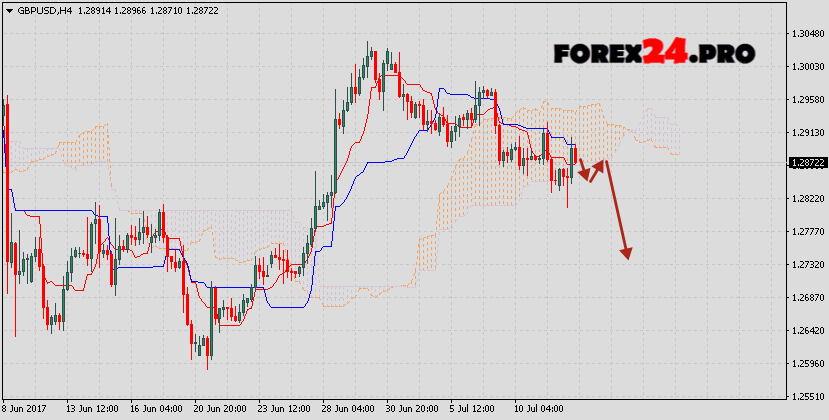This screenshot has width=829, height=420.
Task: Click the current price tag 1.28722 on axis
Action: point(807,163)
